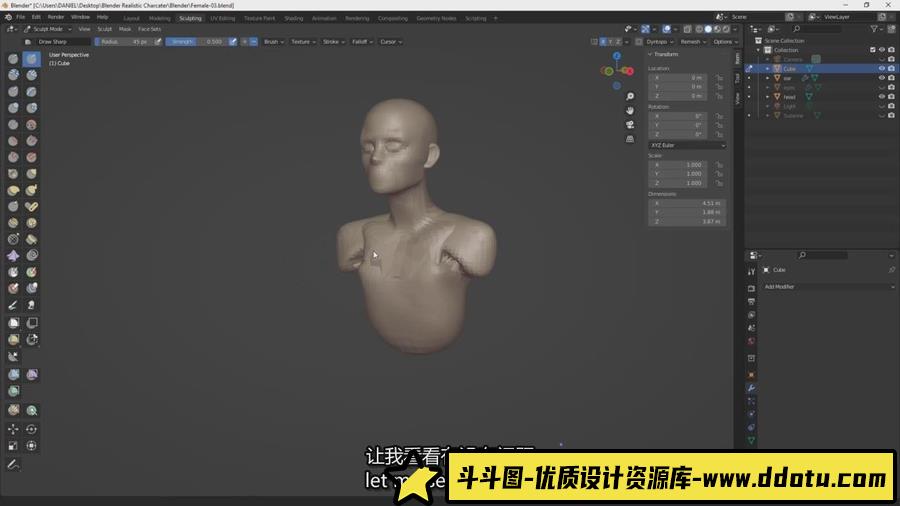
Task: Collapse the Transform panel
Action: click(650, 54)
